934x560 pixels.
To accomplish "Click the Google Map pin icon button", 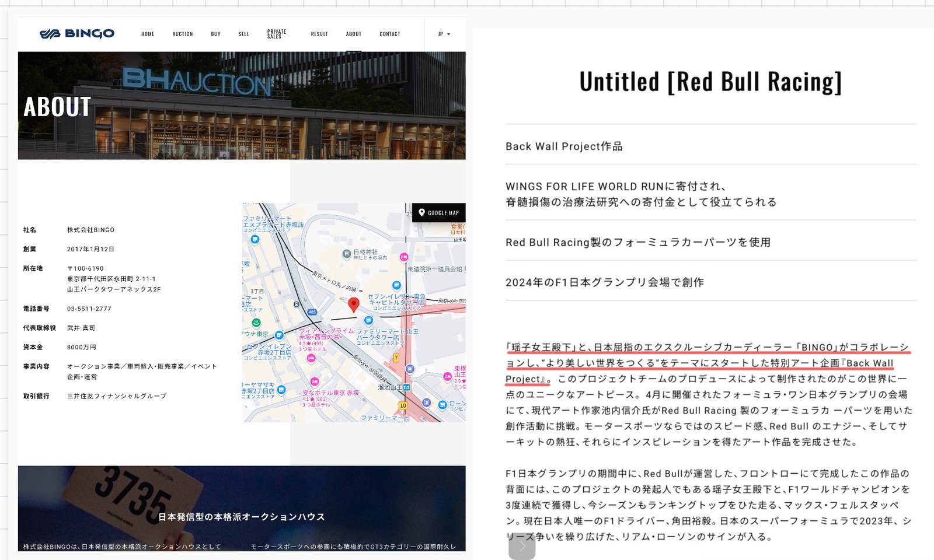I will pyautogui.click(x=421, y=213).
